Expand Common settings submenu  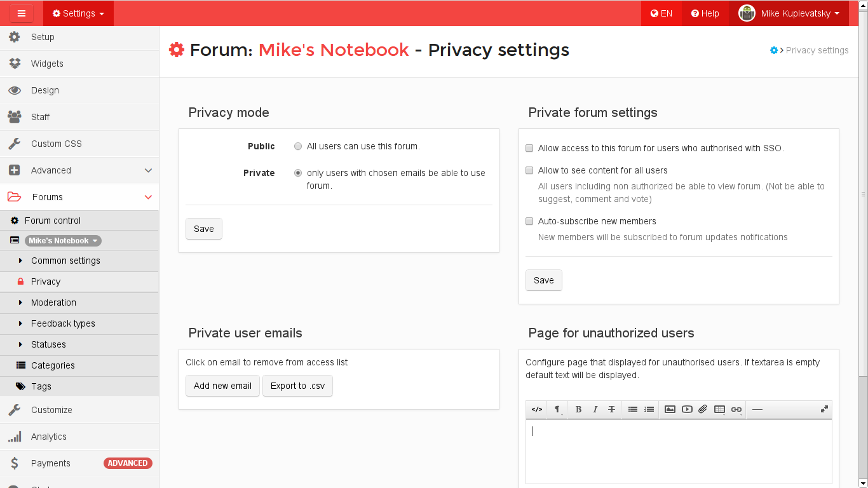tap(79, 261)
